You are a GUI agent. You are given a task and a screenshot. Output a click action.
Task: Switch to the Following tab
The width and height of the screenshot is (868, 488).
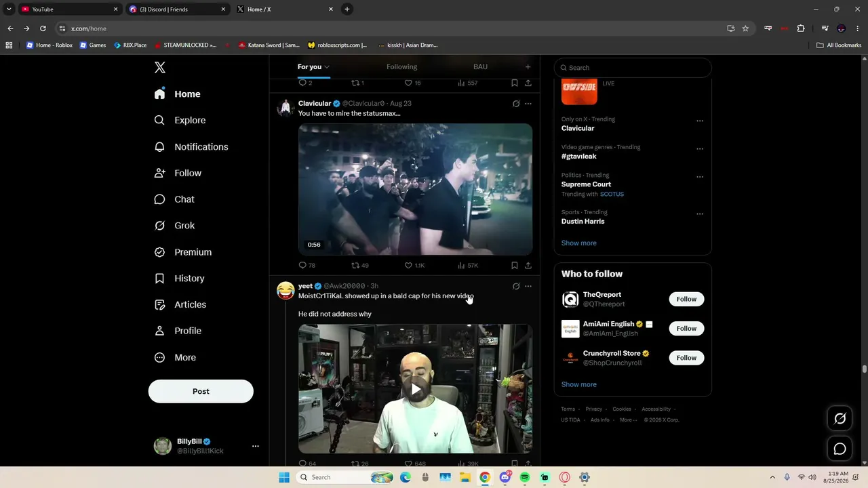click(401, 66)
